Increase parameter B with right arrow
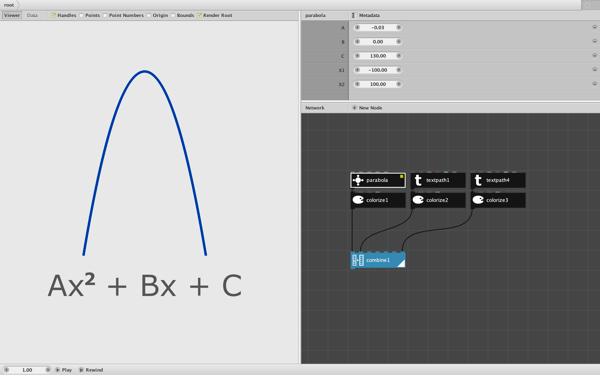 [398, 42]
